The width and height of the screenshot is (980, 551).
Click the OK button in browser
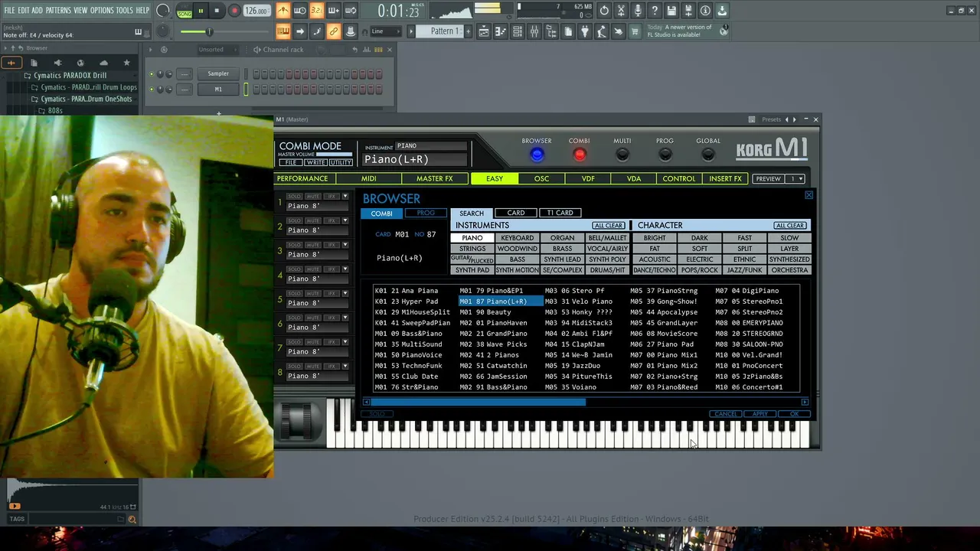pos(794,414)
